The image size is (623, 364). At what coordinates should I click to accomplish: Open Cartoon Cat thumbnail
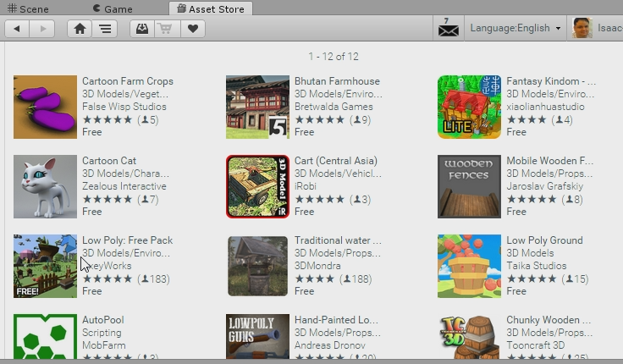[45, 186]
